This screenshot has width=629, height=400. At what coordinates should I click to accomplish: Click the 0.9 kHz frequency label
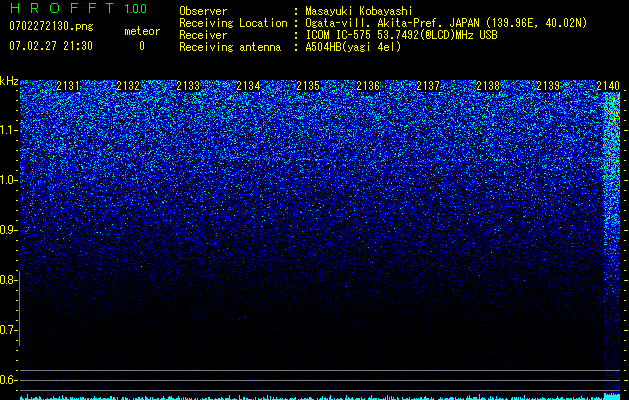click(x=8, y=230)
